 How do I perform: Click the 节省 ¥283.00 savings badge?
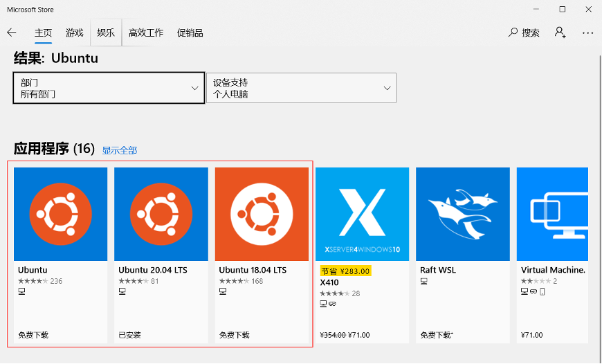pos(345,271)
